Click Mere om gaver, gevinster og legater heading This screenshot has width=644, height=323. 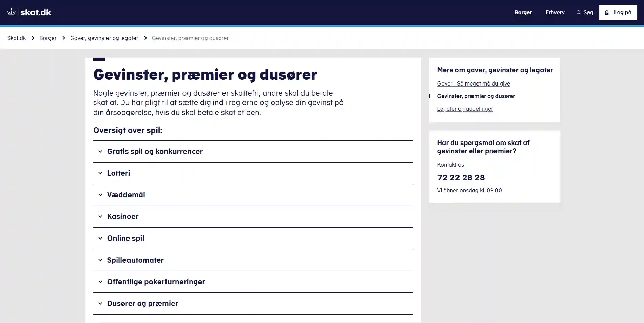click(495, 70)
